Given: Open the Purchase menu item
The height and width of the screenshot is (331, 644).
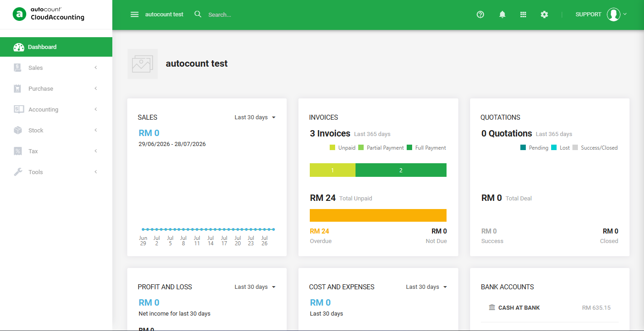Looking at the screenshot, I should point(56,88).
